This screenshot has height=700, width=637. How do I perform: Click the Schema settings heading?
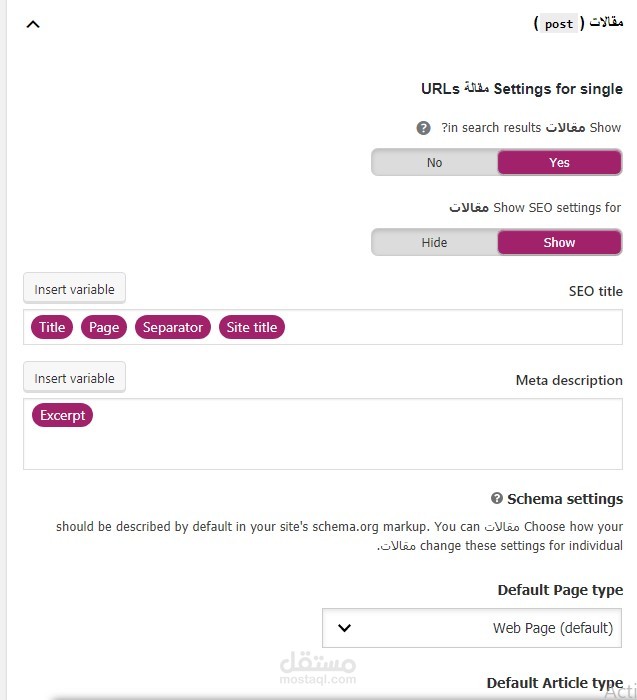(564, 498)
